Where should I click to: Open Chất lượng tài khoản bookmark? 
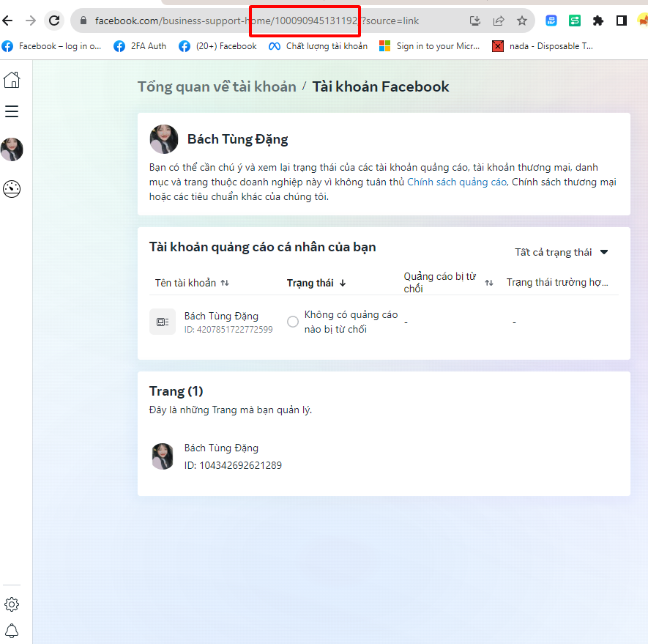pyautogui.click(x=318, y=46)
